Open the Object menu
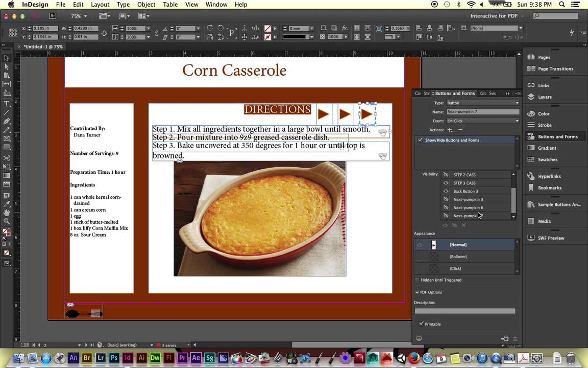Viewport: 588px width, 368px height. [x=146, y=5]
